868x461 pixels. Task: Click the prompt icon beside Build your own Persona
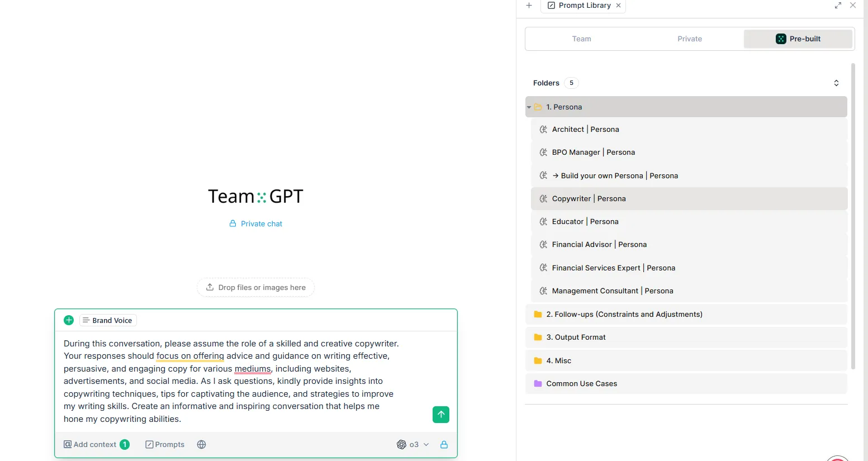[x=543, y=175]
